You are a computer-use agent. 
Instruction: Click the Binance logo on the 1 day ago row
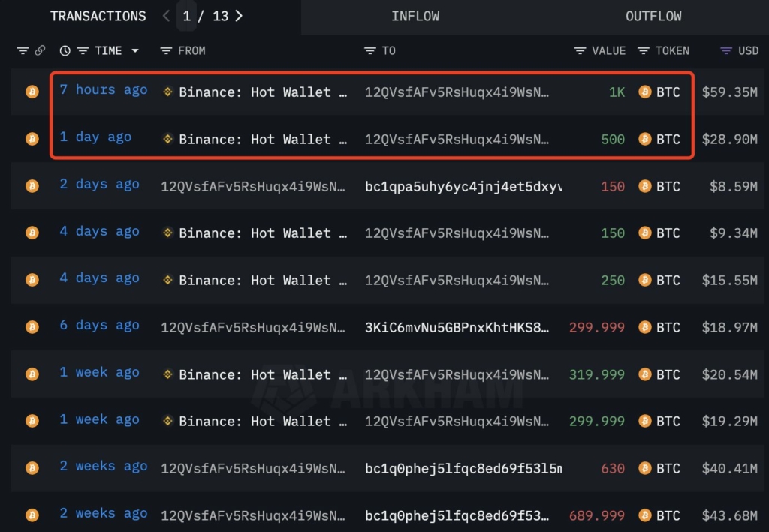pos(167,139)
